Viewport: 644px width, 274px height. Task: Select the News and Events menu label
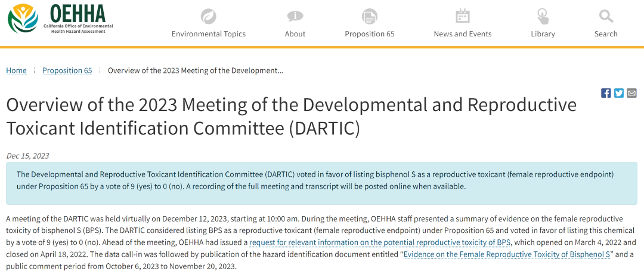[463, 34]
